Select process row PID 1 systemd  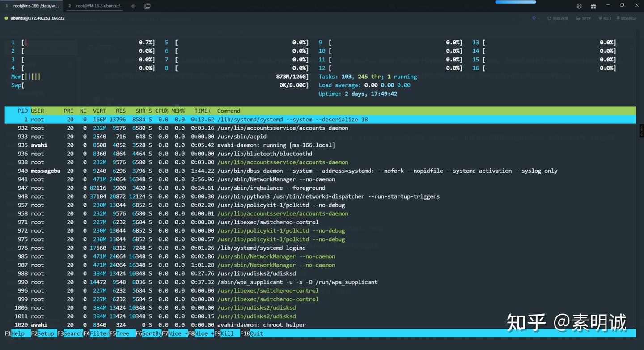click(x=320, y=120)
